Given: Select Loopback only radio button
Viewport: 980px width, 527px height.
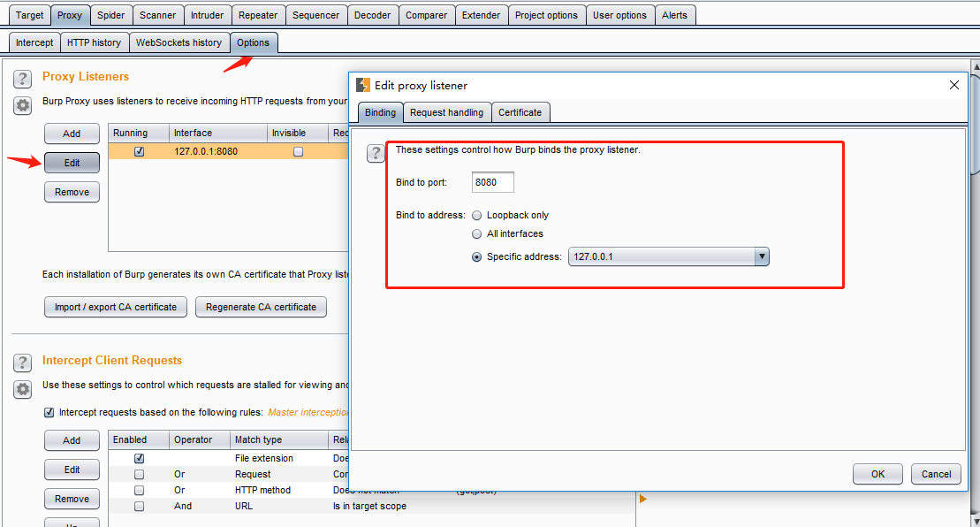Looking at the screenshot, I should [x=477, y=215].
